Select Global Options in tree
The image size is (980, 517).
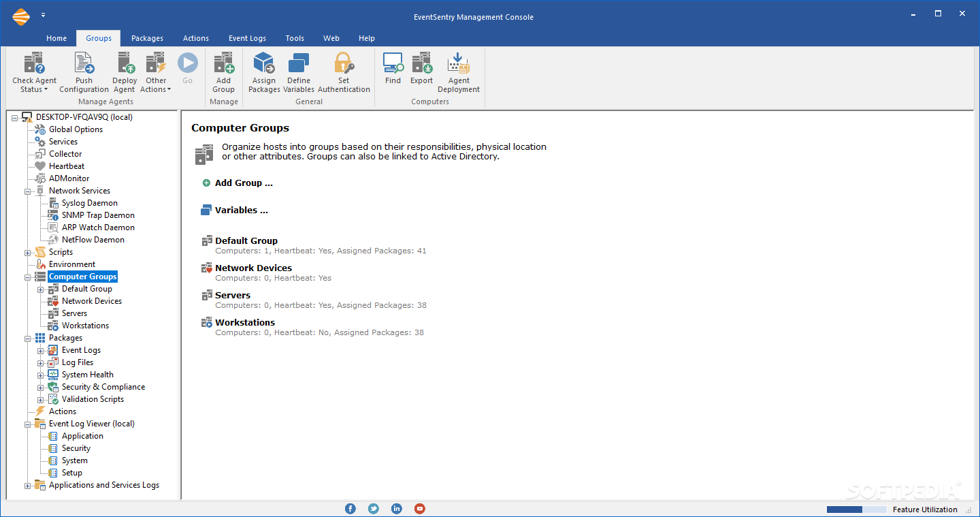pos(76,129)
